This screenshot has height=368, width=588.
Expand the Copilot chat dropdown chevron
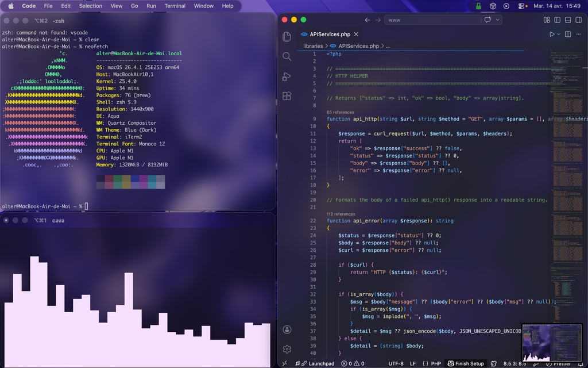pos(498,20)
